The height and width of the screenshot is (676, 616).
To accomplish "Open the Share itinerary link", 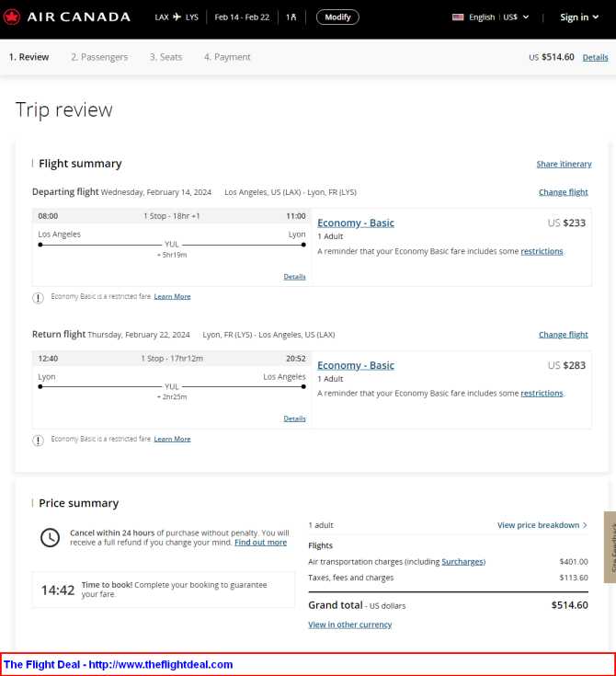I will coord(564,164).
